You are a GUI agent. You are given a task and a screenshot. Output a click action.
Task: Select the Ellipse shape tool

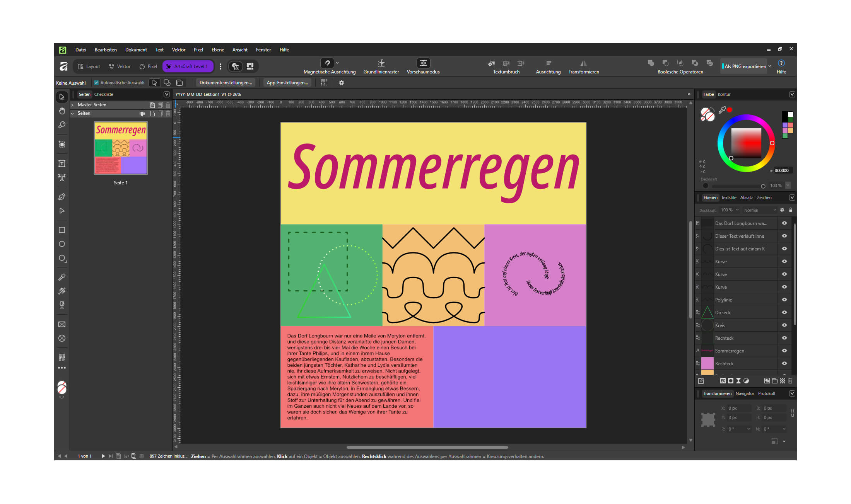point(62,244)
